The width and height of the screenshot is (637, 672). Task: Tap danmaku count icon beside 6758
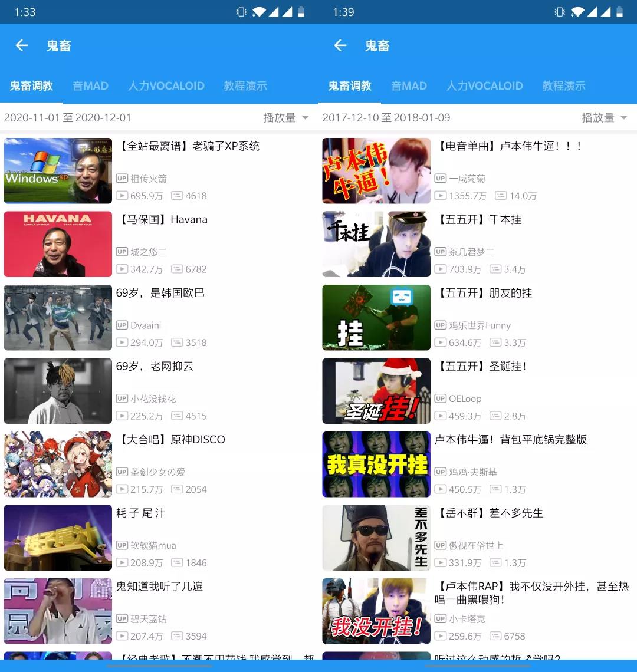point(495,636)
